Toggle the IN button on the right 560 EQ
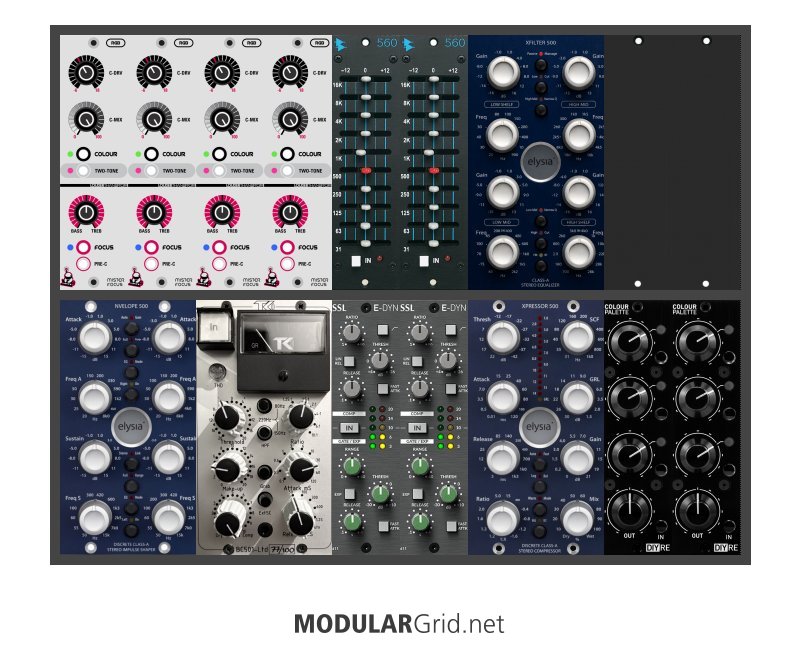Viewport: 800px width, 645px height. pyautogui.click(x=424, y=261)
